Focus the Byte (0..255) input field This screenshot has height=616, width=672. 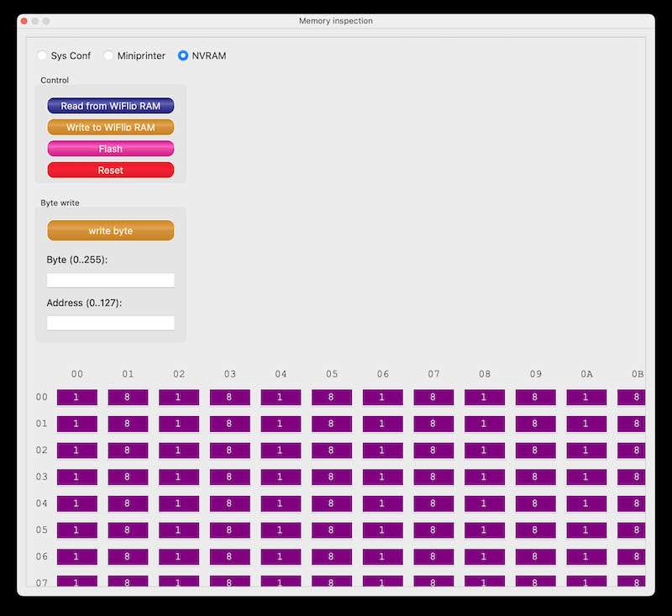111,281
